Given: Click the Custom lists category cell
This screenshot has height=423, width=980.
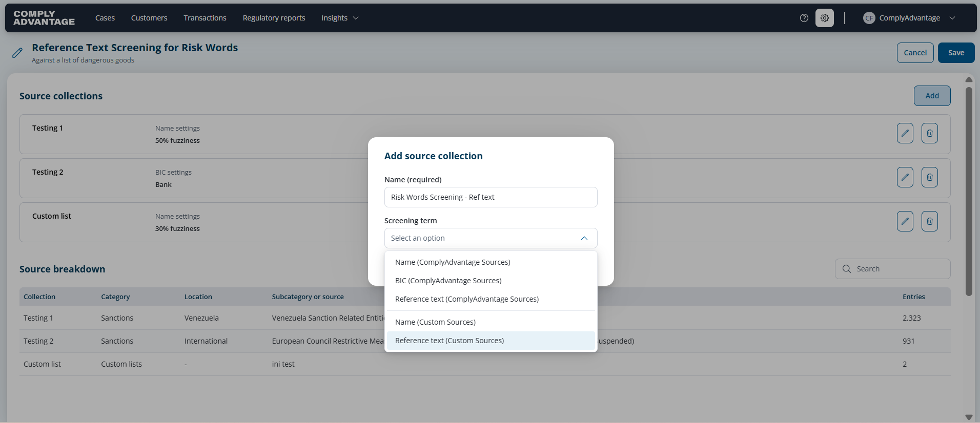Looking at the screenshot, I should pos(121,364).
